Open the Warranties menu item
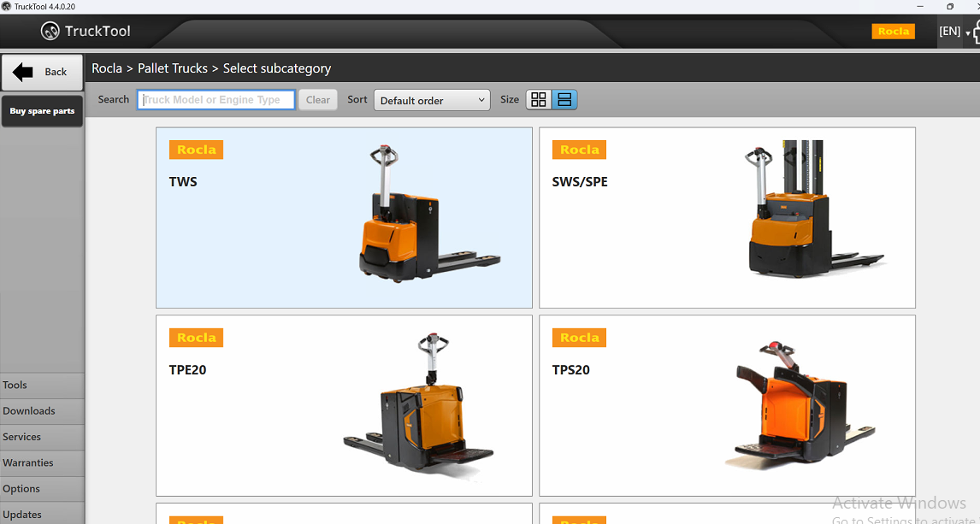 coord(42,462)
